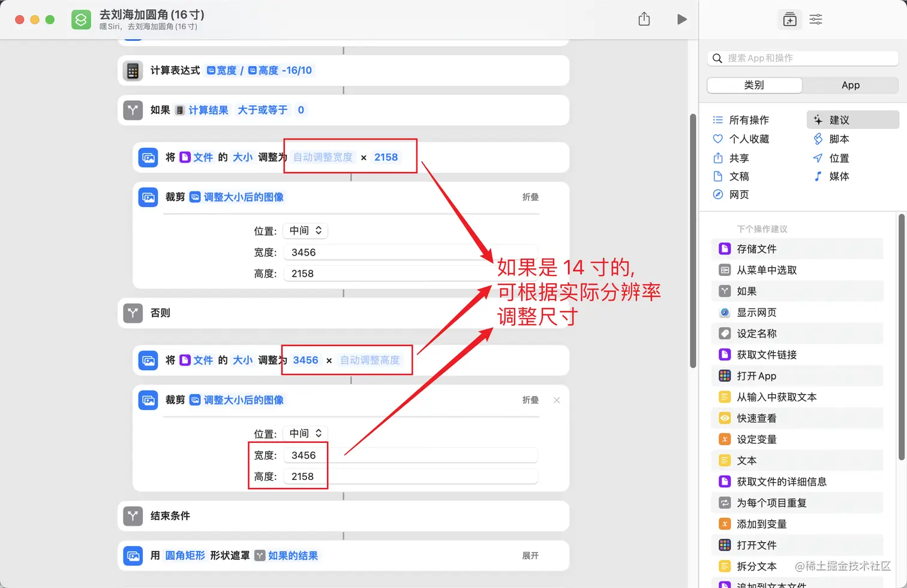Switch to the 类别 tab
The image size is (907, 588).
pos(755,85)
